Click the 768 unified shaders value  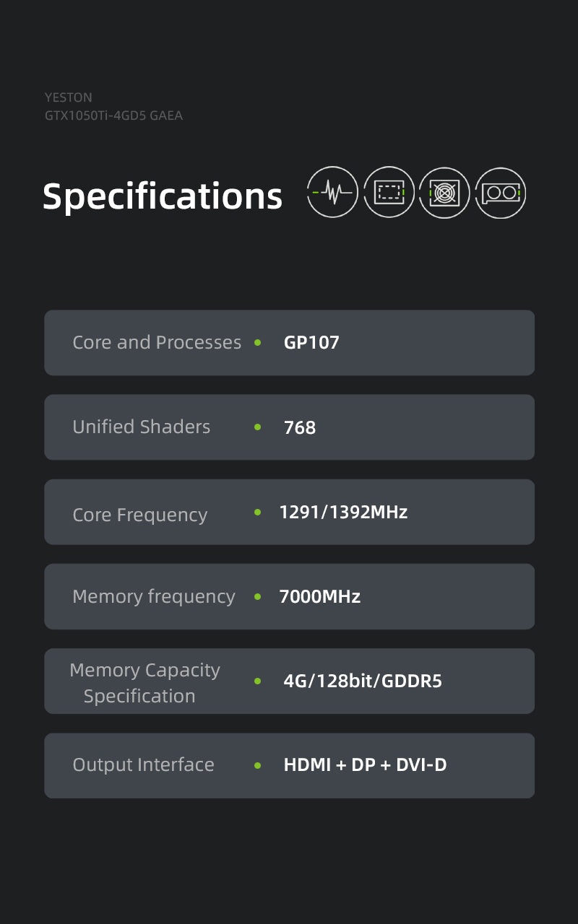(x=300, y=427)
